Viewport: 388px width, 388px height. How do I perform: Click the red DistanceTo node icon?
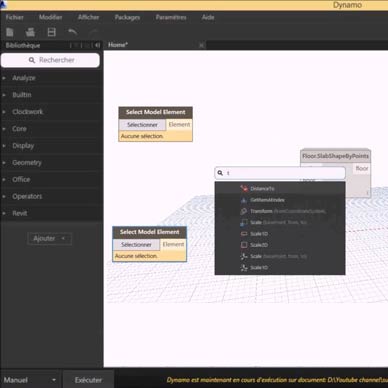pos(244,188)
